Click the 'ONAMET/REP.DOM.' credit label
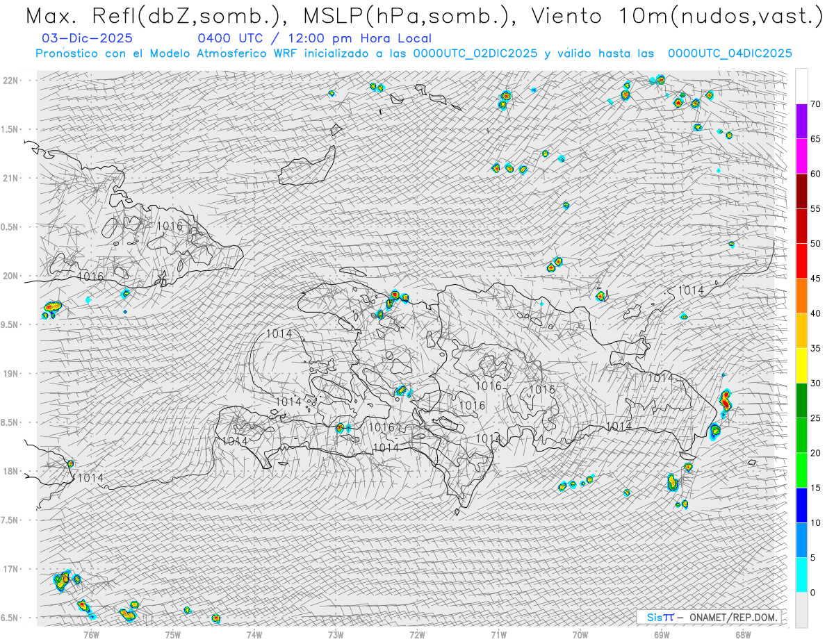The height and width of the screenshot is (644, 834). [x=734, y=617]
